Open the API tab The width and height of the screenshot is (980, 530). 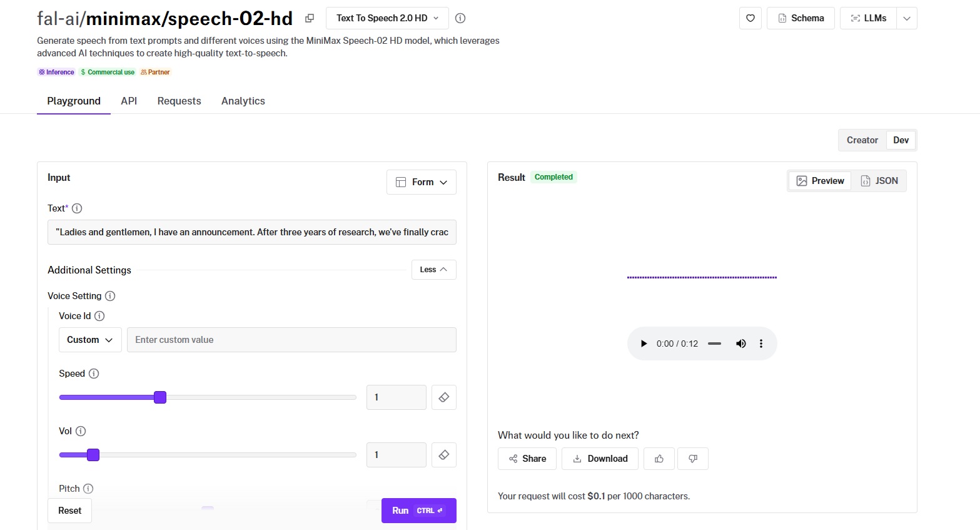(129, 101)
